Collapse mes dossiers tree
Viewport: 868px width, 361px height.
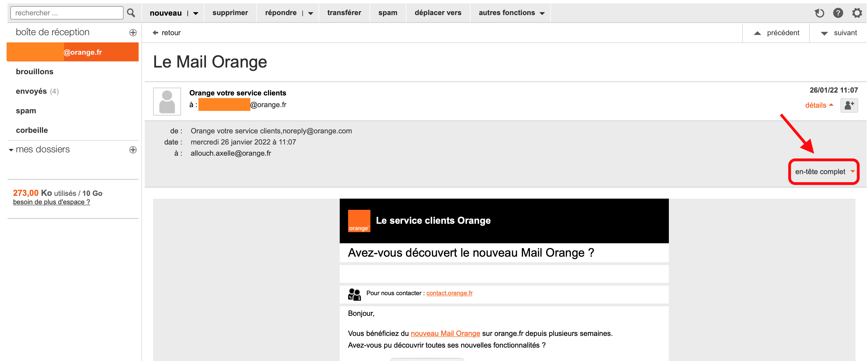11,150
